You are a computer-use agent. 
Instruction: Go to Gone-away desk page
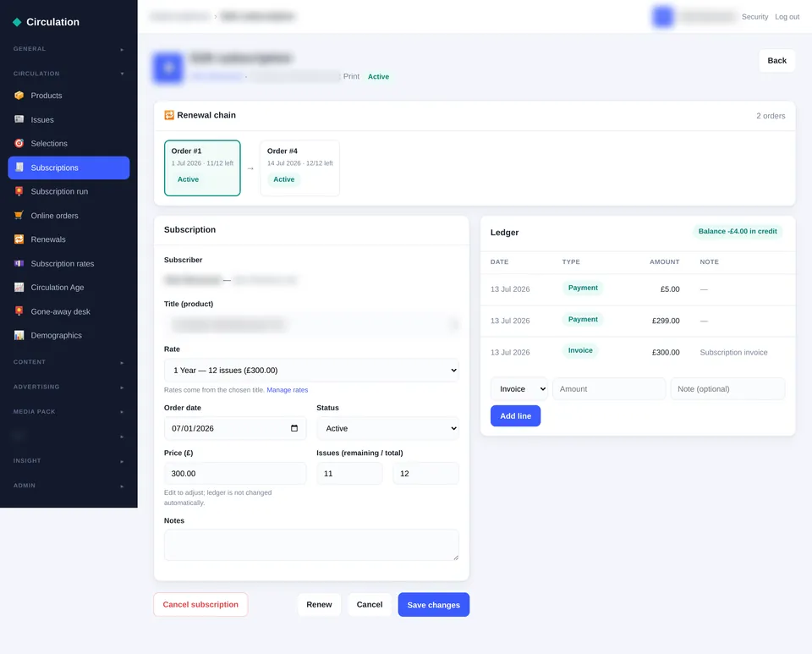pos(69,311)
